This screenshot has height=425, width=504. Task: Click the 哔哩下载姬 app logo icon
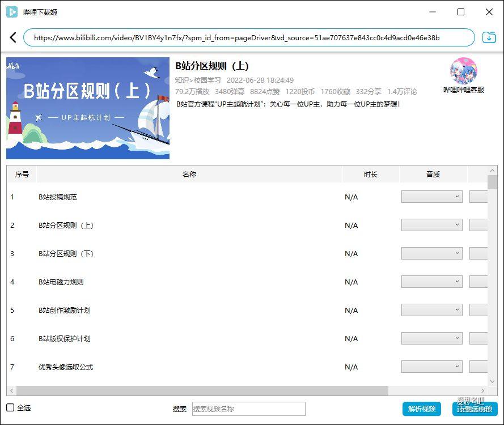12,12
